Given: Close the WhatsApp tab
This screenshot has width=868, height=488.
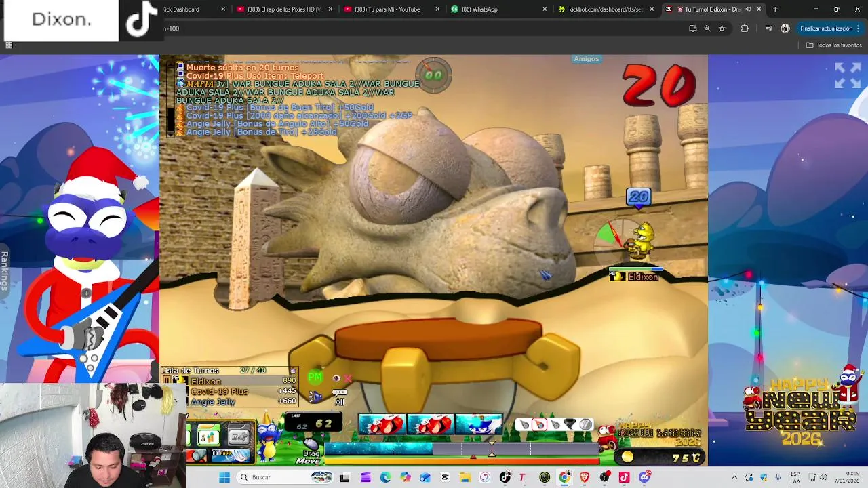Looking at the screenshot, I should pos(545,9).
